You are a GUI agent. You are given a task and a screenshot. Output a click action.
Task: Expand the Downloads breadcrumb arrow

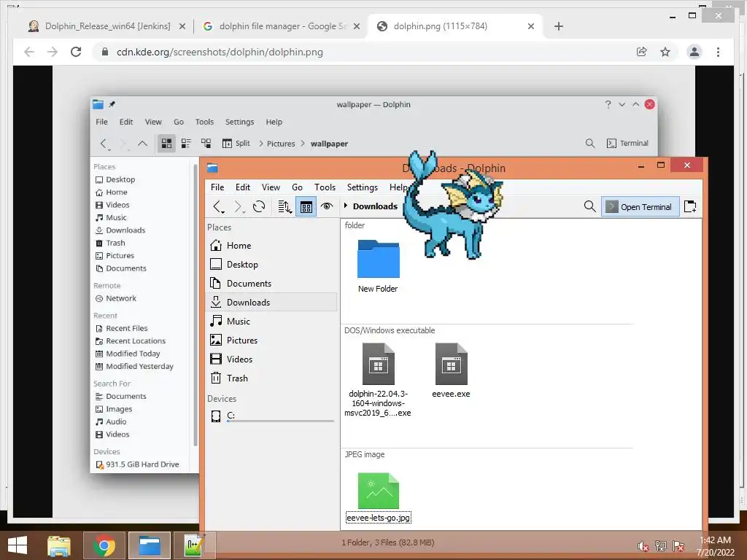(346, 206)
